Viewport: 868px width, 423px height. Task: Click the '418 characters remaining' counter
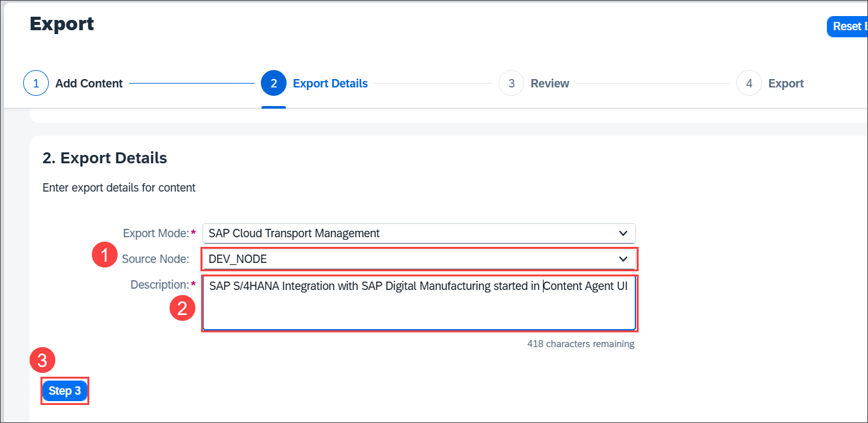(x=581, y=344)
